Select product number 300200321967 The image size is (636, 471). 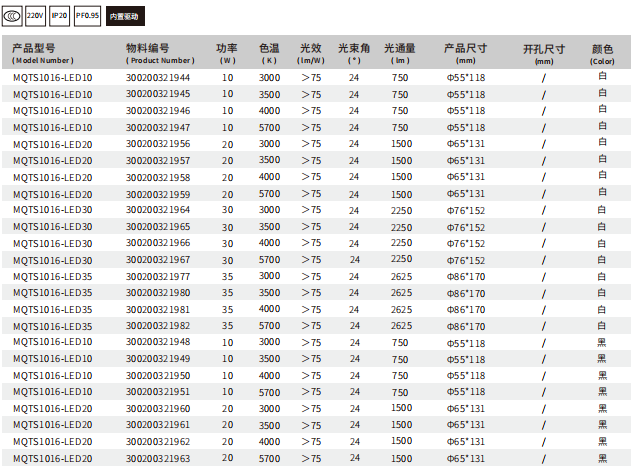tap(158, 260)
